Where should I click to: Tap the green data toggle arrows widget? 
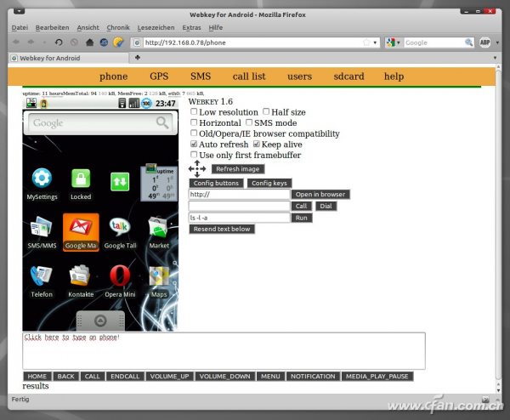point(120,182)
